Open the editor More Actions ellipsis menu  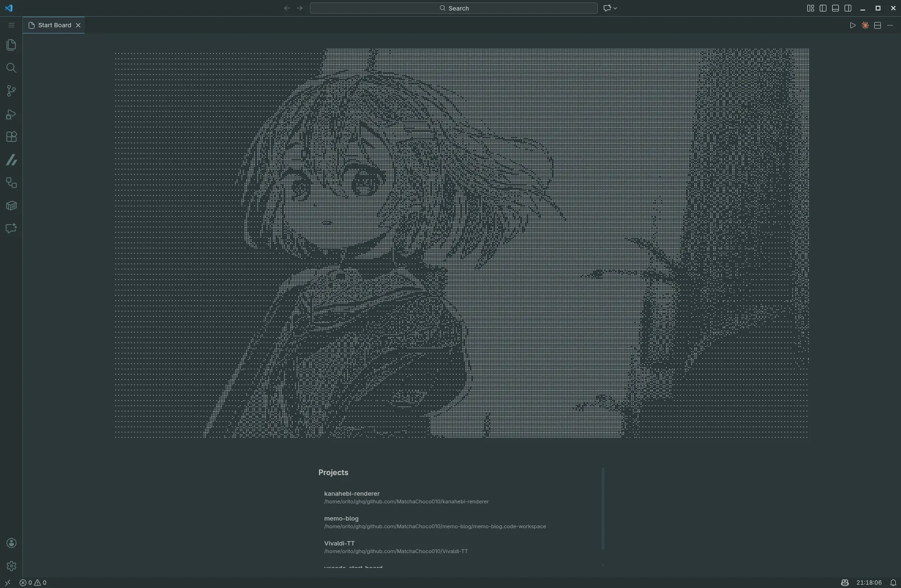[890, 25]
